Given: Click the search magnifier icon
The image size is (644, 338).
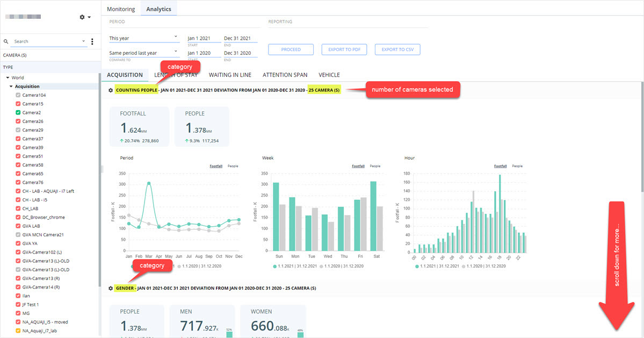Looking at the screenshot, I should click(x=6, y=41).
